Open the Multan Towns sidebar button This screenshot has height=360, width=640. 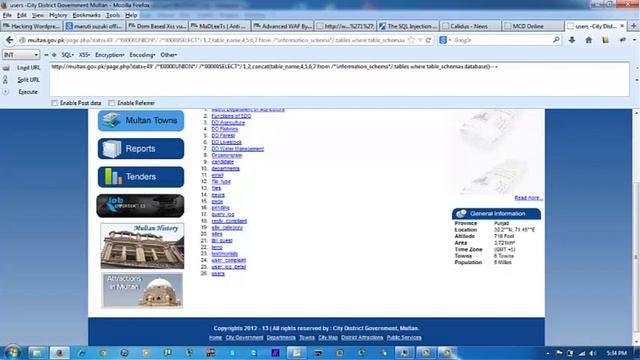tap(141, 120)
